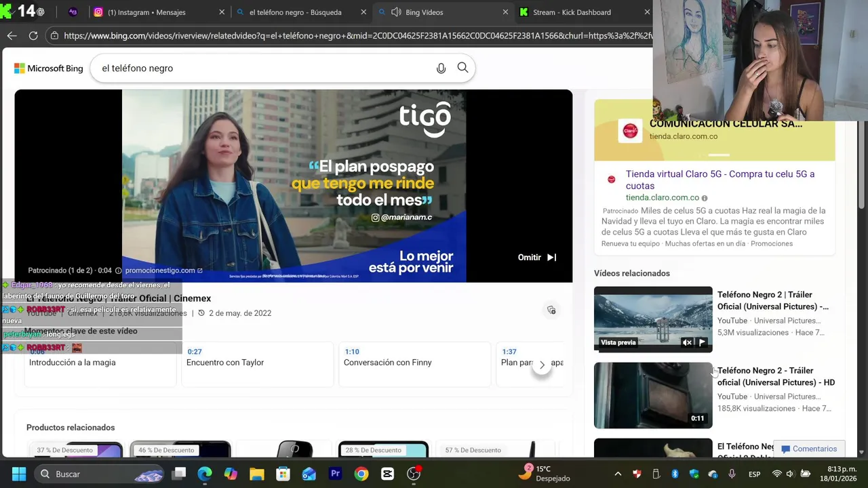Image resolution: width=868 pixels, height=488 pixels.
Task: Open Task View from the taskbar
Action: pos(179,474)
